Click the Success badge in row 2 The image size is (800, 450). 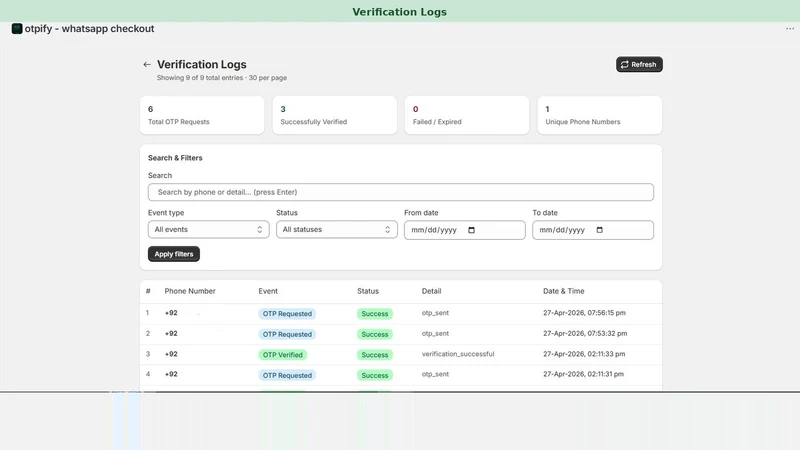[x=374, y=334]
